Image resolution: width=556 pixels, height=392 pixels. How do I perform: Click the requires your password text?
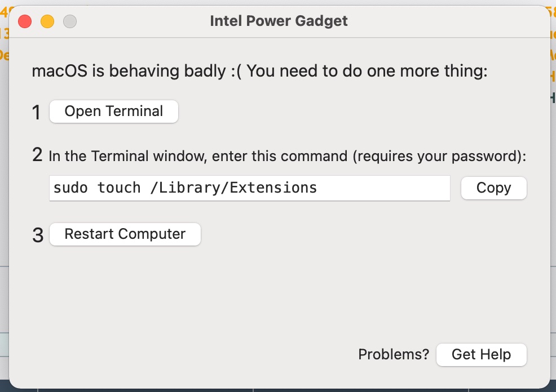439,156
